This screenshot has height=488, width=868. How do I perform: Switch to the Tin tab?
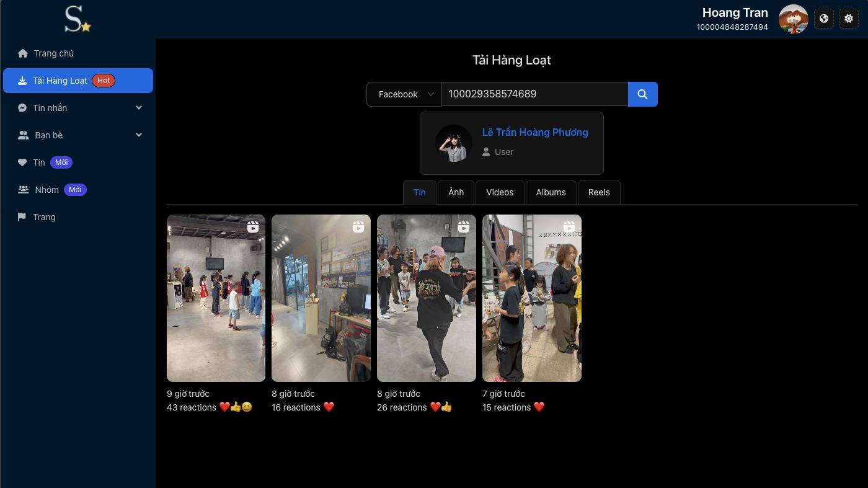click(420, 192)
